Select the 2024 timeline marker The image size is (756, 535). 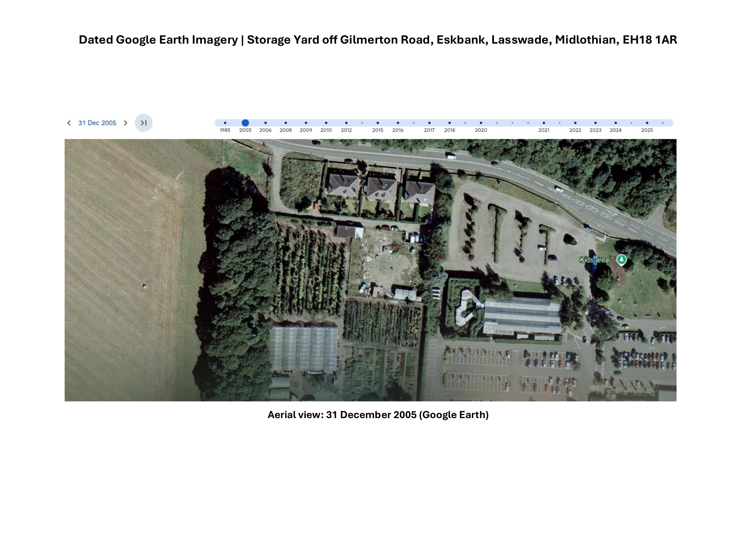point(616,123)
